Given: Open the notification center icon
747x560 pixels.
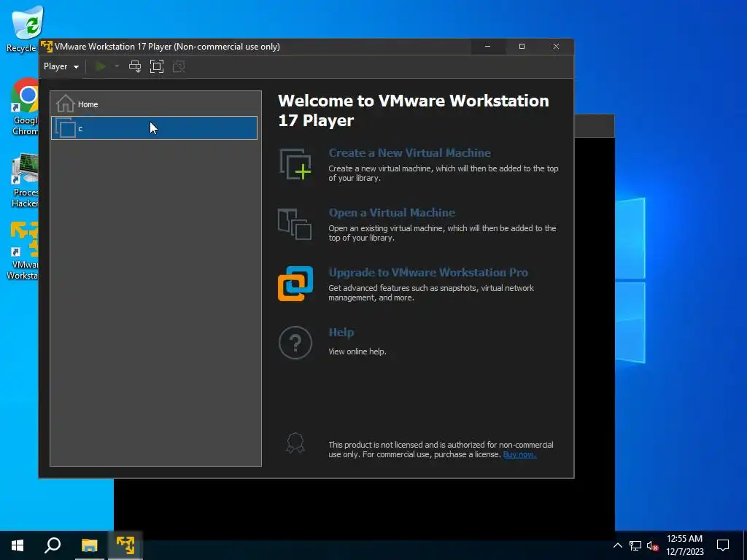Looking at the screenshot, I should (x=723, y=545).
